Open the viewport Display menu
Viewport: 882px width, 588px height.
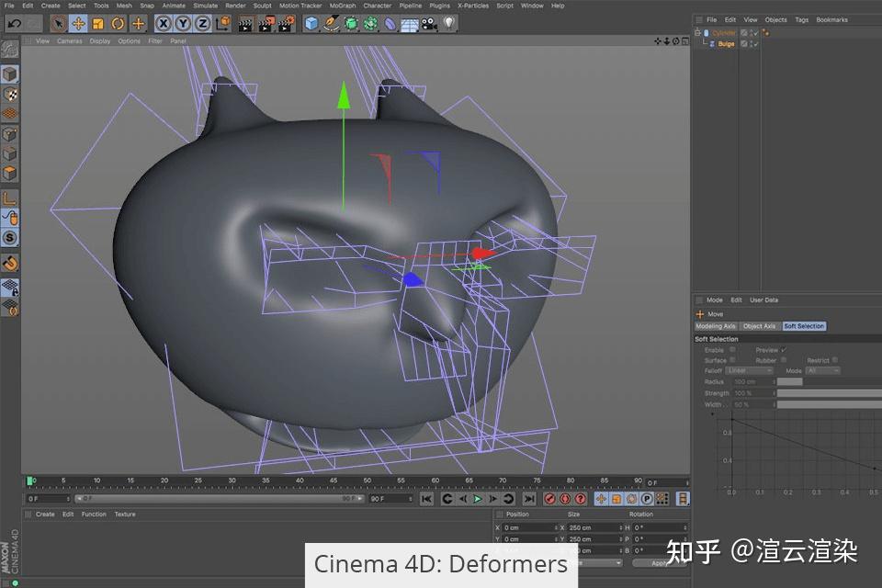(99, 41)
